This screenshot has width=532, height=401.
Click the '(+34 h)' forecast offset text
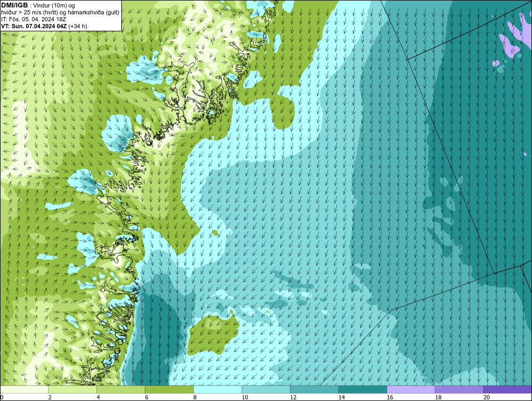click(78, 26)
